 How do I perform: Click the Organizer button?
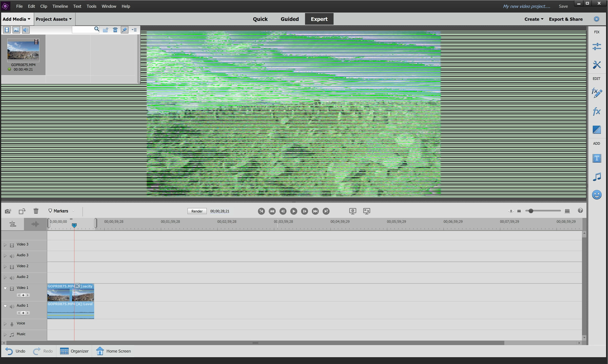(74, 351)
